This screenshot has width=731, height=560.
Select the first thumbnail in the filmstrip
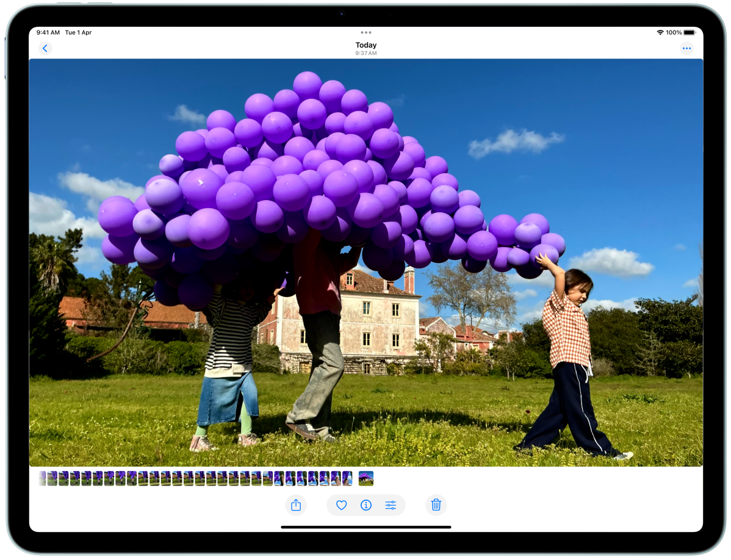tap(42, 478)
